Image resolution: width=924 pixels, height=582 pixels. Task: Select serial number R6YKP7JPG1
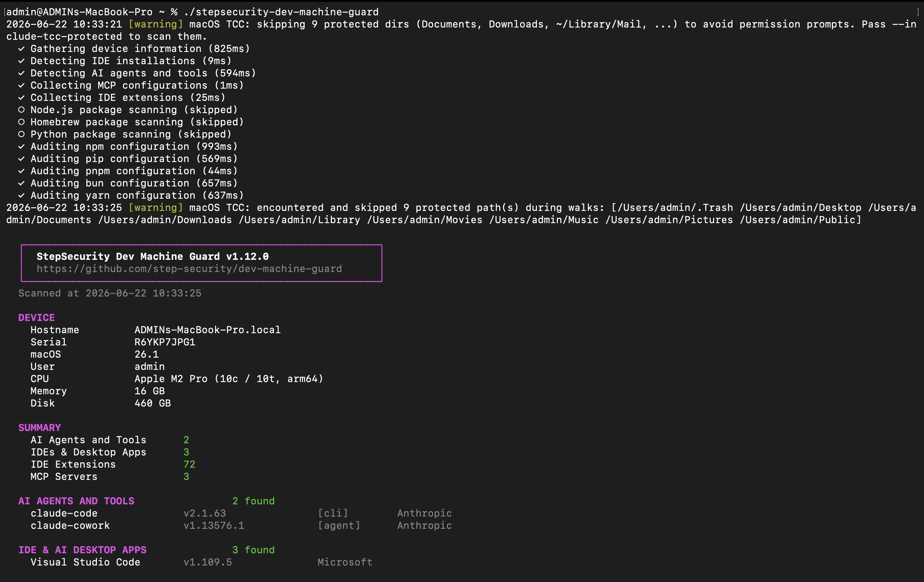coord(165,342)
